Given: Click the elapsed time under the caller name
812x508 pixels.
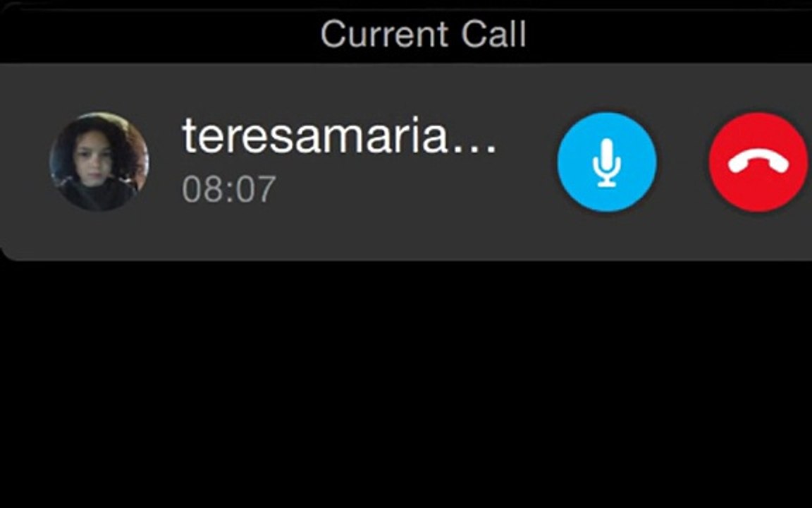Looking at the screenshot, I should coord(229,189).
